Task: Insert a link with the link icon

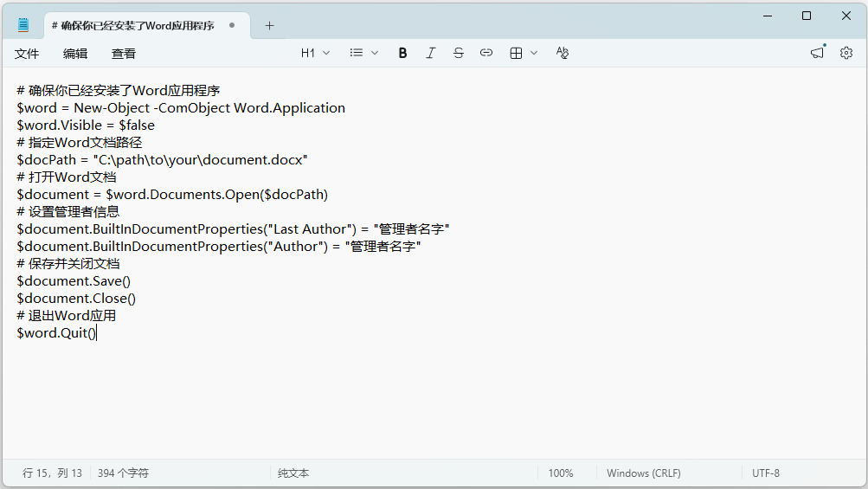Action: [x=486, y=53]
